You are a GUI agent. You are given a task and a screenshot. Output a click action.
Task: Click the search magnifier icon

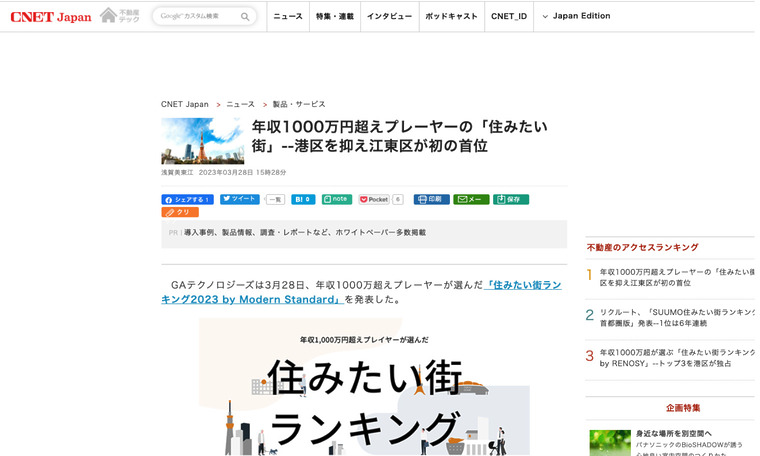(246, 17)
